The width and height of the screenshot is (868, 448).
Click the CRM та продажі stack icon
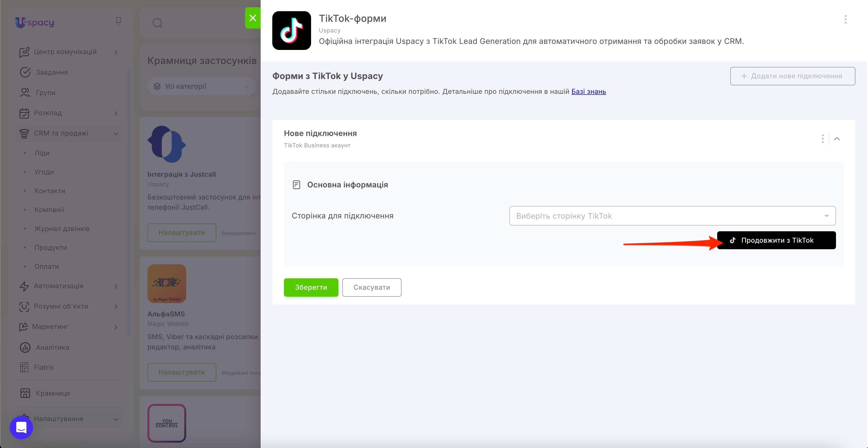coord(24,134)
